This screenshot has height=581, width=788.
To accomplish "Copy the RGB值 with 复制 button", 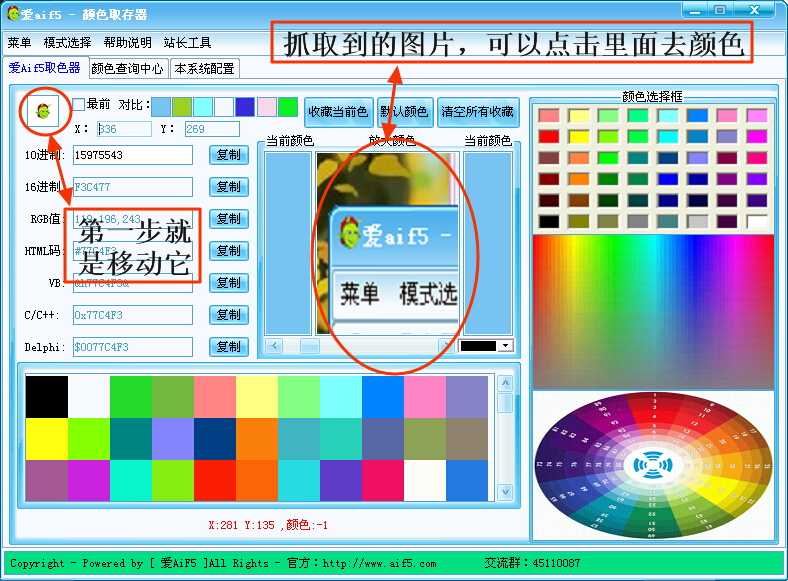I will 229,219.
